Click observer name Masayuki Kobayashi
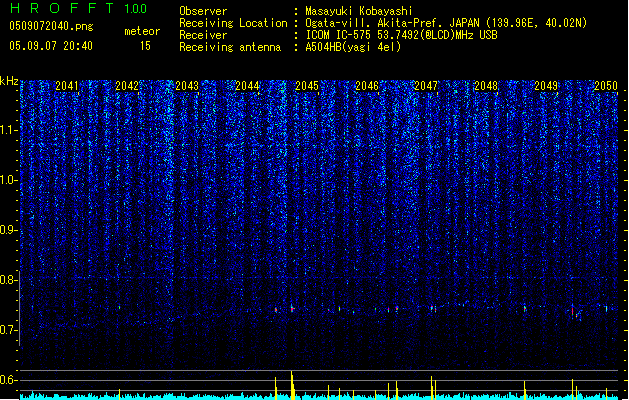Viewport: 629px width, 400px height. tap(359, 11)
